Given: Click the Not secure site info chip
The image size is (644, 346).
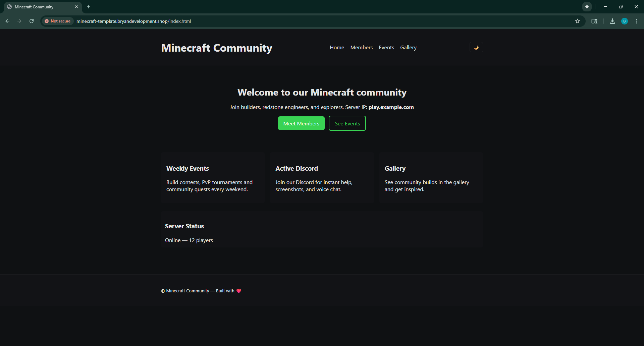Looking at the screenshot, I should click(x=58, y=21).
